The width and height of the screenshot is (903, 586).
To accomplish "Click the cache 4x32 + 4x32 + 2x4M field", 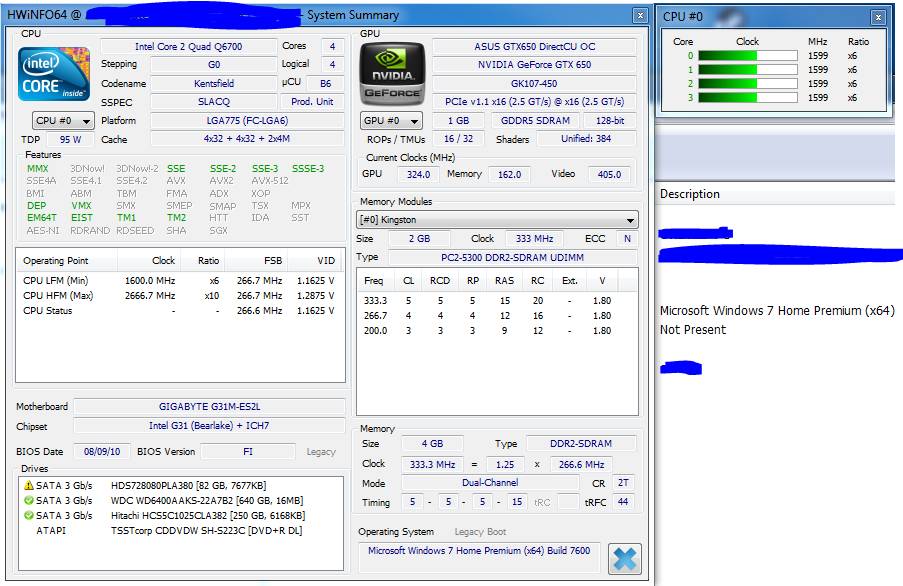I will (247, 139).
